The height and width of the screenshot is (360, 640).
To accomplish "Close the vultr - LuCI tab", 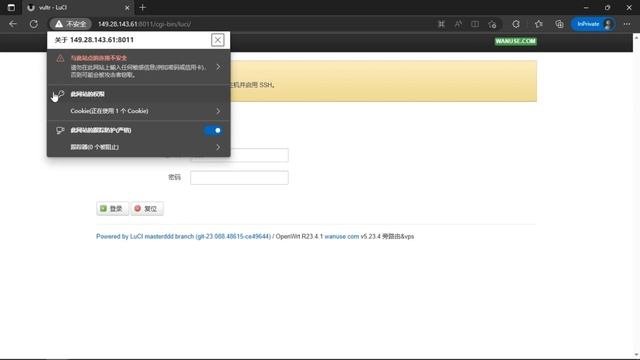I will (x=127, y=8).
